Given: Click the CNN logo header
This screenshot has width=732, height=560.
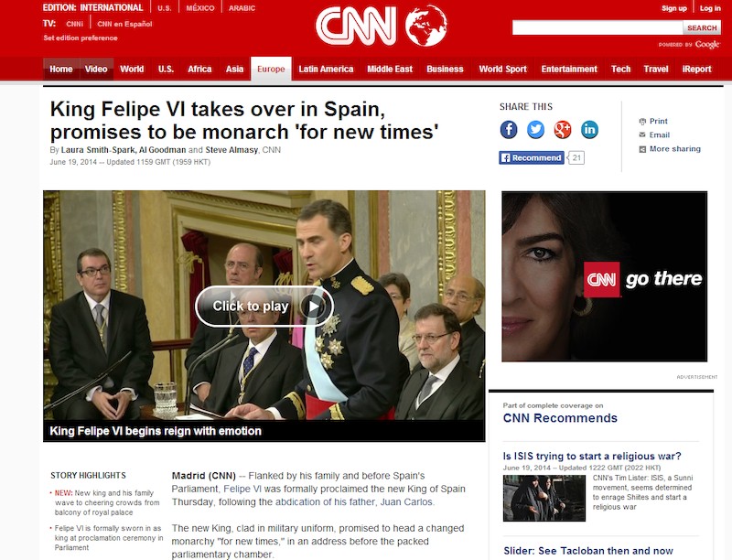Looking at the screenshot, I should coord(382,26).
